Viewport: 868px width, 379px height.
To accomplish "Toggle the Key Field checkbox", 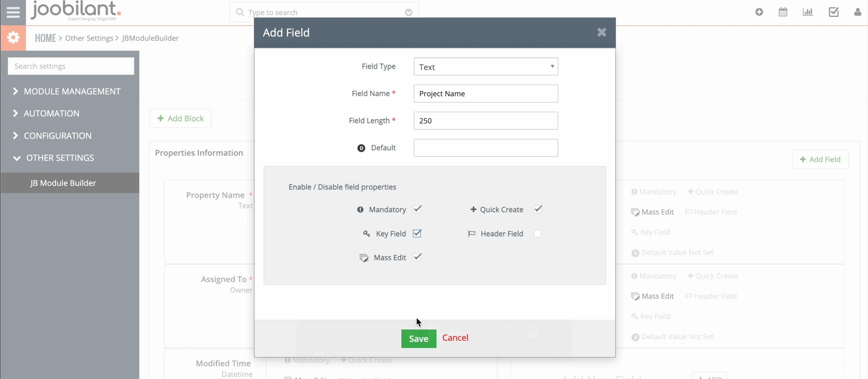I will click(x=417, y=233).
